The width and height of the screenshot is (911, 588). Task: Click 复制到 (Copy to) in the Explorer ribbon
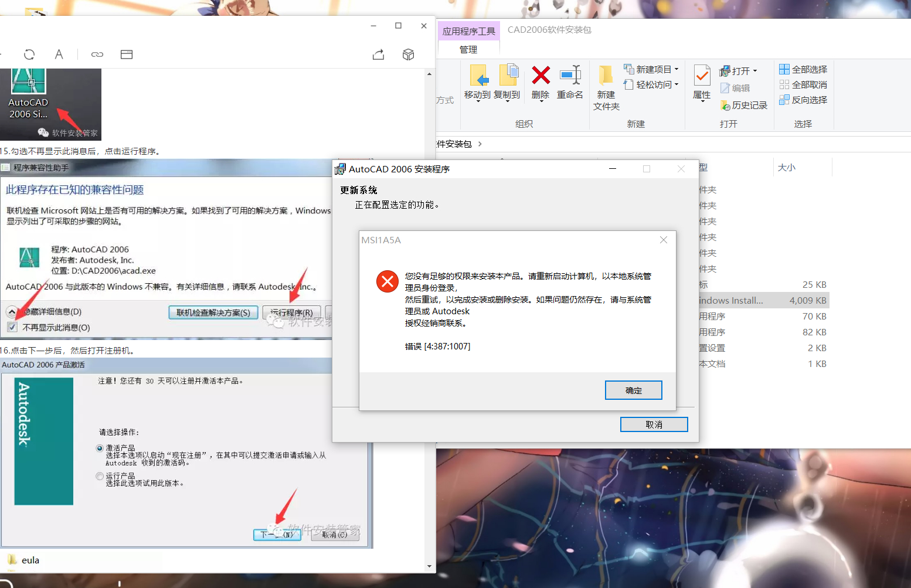(507, 83)
